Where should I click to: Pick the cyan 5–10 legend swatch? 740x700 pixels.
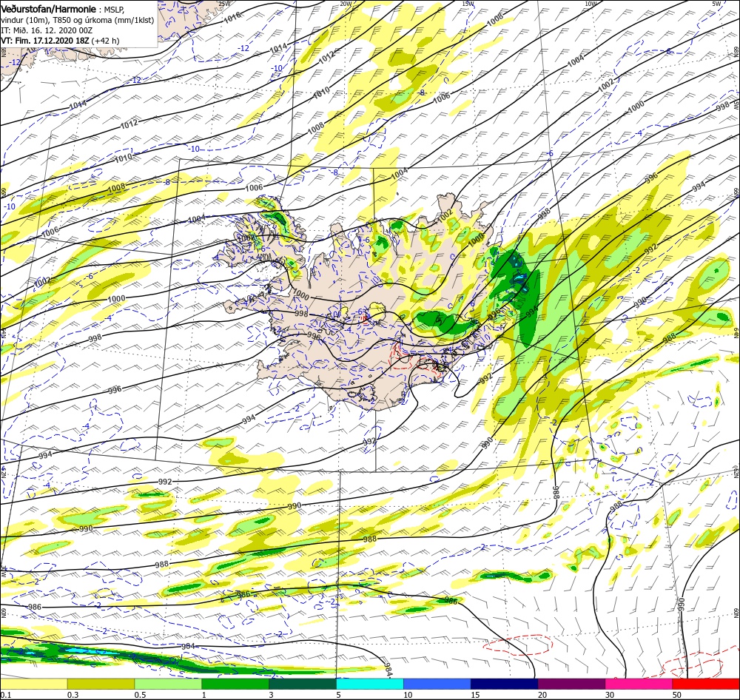[369, 684]
